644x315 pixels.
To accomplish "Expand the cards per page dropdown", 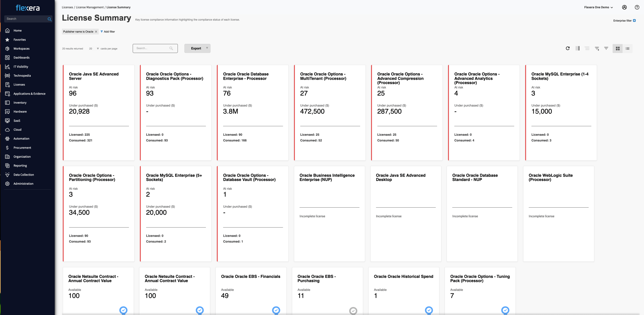I will click(98, 49).
